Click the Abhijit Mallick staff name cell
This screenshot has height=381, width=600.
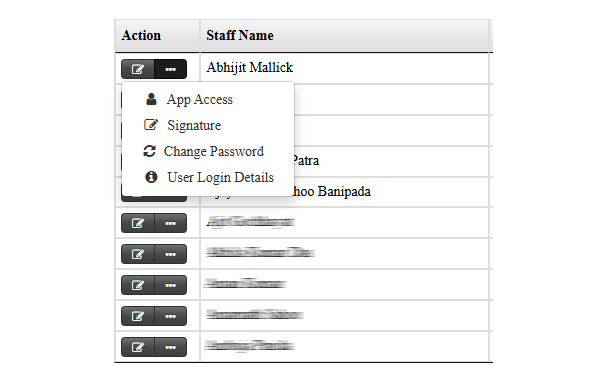[344, 68]
